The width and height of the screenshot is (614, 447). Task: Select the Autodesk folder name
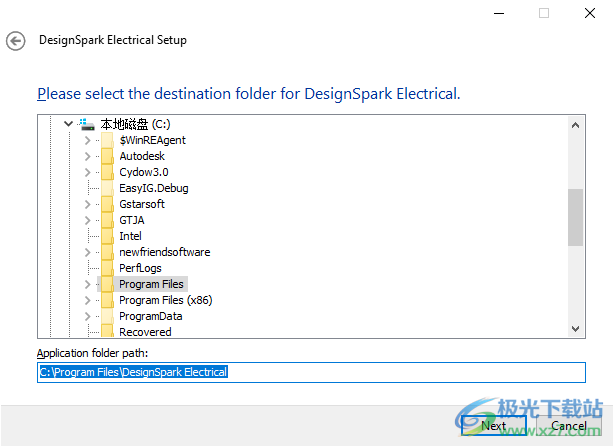[x=142, y=156]
